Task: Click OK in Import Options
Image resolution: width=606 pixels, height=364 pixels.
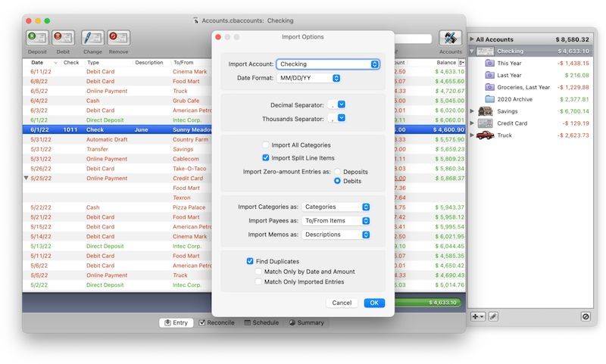Action: click(x=374, y=303)
